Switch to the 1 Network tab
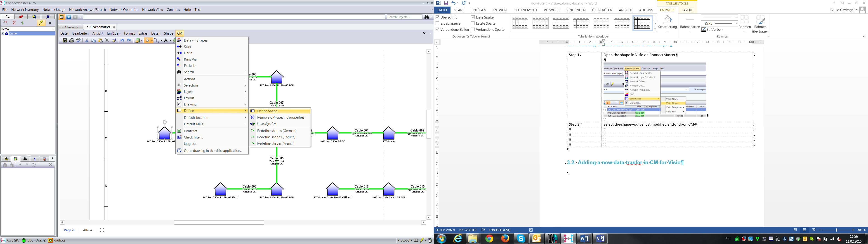The width and height of the screenshot is (868, 244). coord(71,27)
